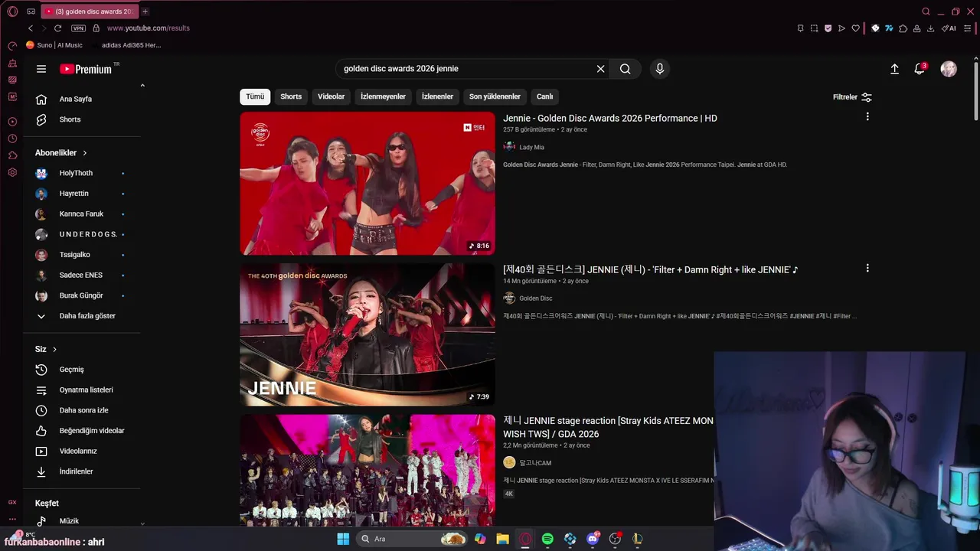The image size is (980, 551).
Task: Click the YouTube Premium logo
Action: tap(87, 69)
